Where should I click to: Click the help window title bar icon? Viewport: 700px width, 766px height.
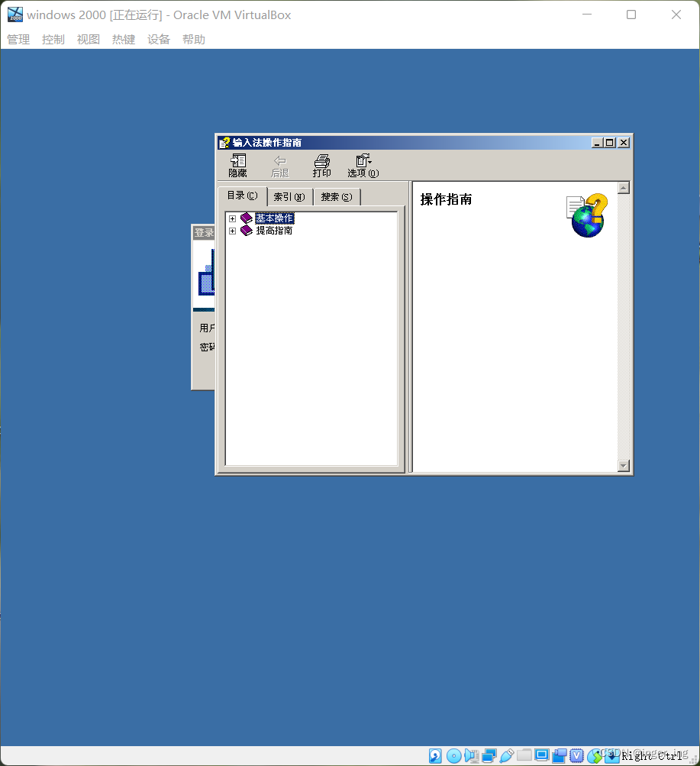224,143
